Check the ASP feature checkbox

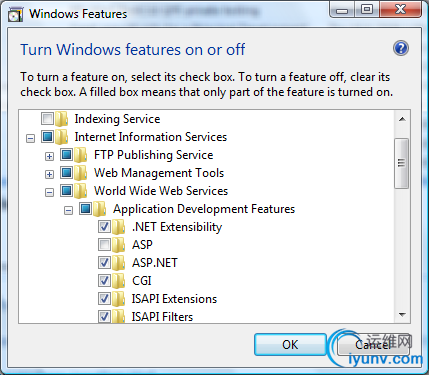click(104, 245)
